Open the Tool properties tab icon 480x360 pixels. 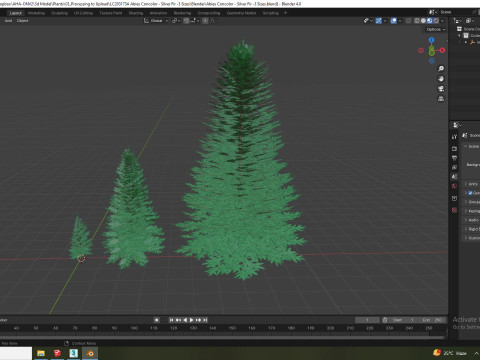click(454, 137)
